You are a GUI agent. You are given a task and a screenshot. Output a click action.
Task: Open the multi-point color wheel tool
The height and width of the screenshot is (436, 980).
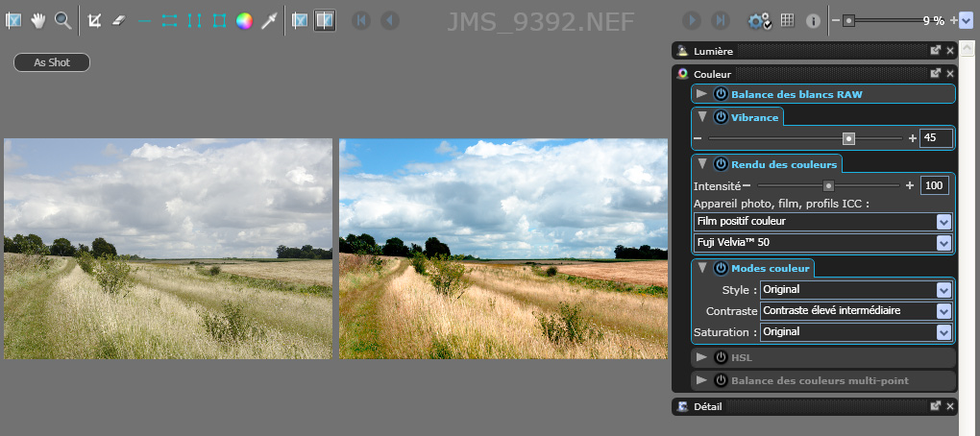244,20
